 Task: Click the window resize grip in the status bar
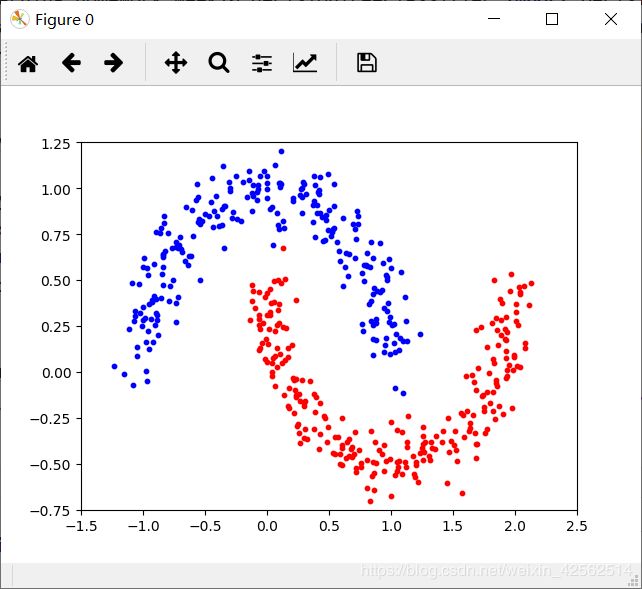tap(635, 580)
